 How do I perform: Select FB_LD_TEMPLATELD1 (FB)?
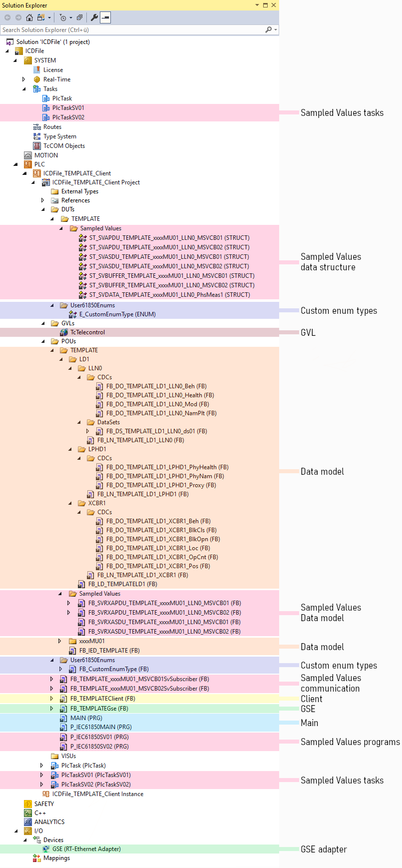pyautogui.click(x=123, y=584)
